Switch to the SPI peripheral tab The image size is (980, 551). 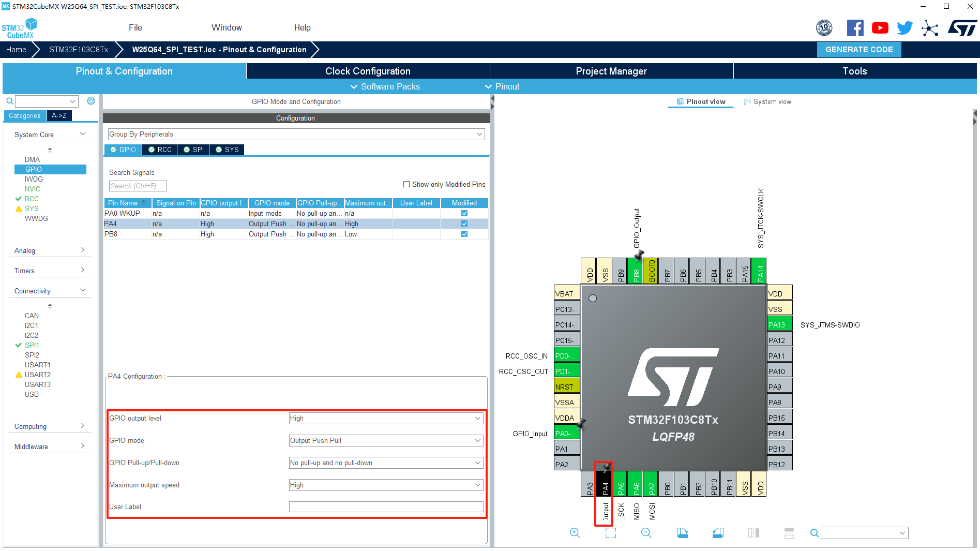tap(193, 150)
